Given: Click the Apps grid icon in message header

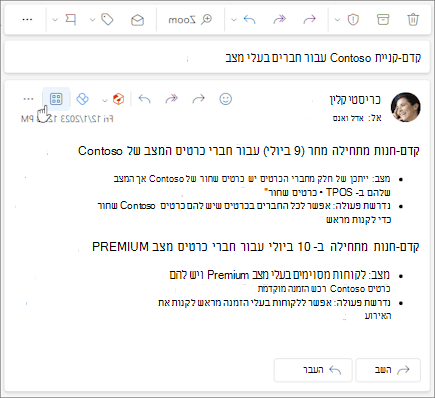Looking at the screenshot, I should [x=56, y=99].
